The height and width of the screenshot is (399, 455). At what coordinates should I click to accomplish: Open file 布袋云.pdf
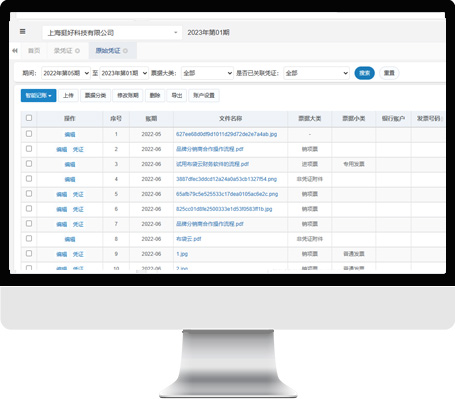tap(189, 239)
